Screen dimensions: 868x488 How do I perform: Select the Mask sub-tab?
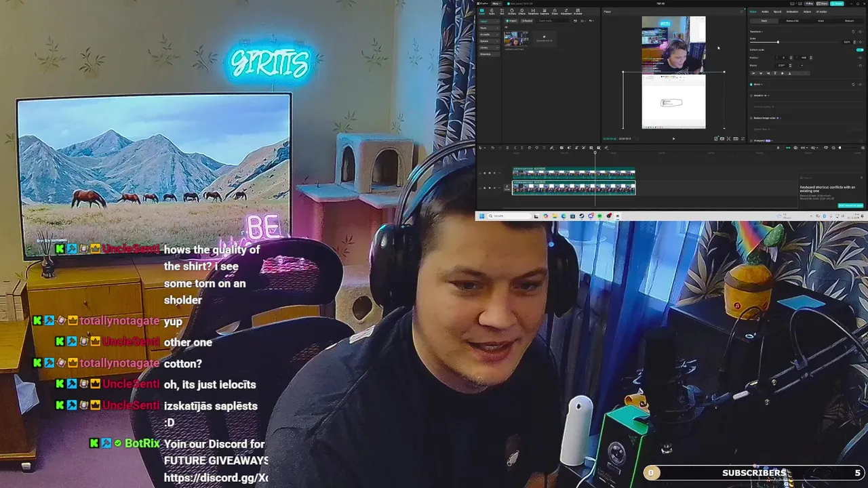coord(821,21)
